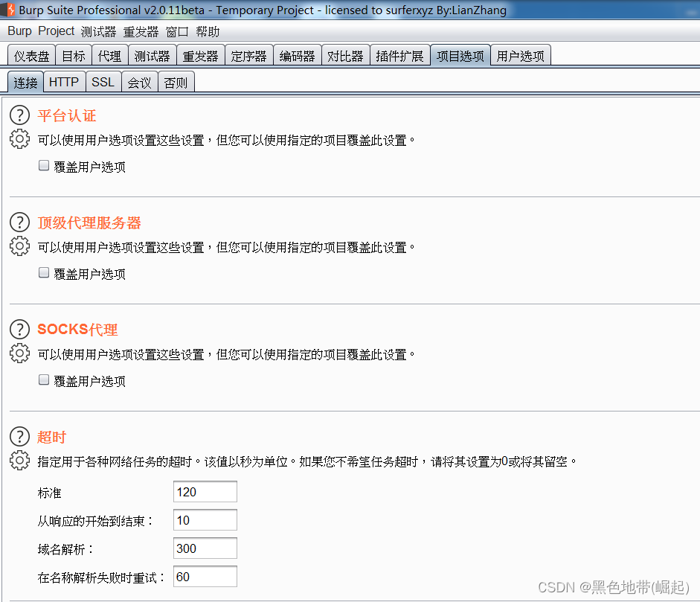700x602 pixels.
Task: Open help for 顶级代理服务器 section
Action: click(x=19, y=222)
